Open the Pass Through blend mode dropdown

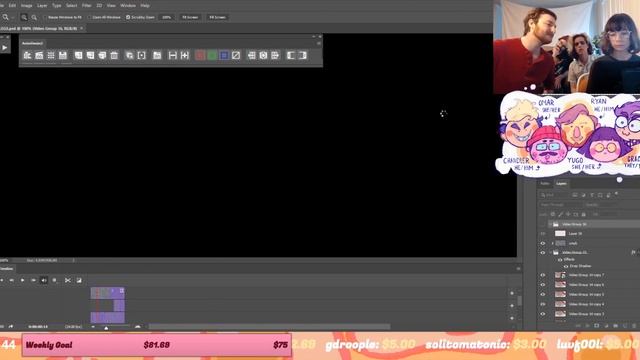point(560,205)
